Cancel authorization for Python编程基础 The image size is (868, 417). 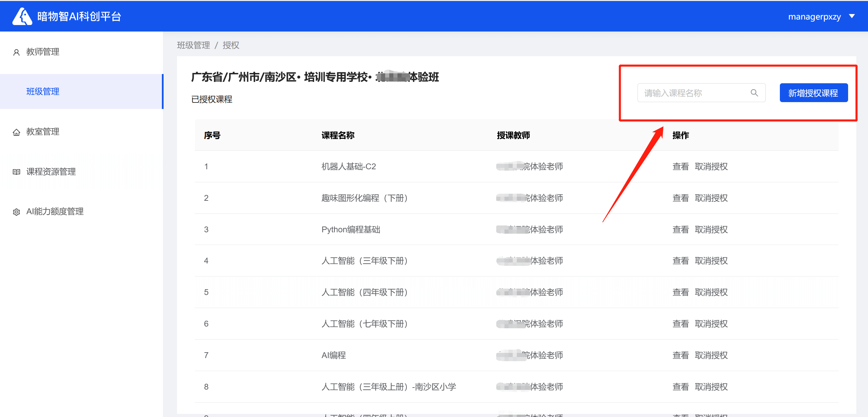click(x=711, y=230)
